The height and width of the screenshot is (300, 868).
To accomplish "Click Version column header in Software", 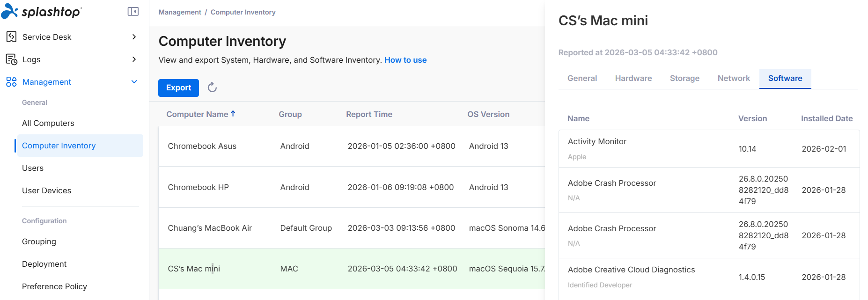I will pos(752,118).
